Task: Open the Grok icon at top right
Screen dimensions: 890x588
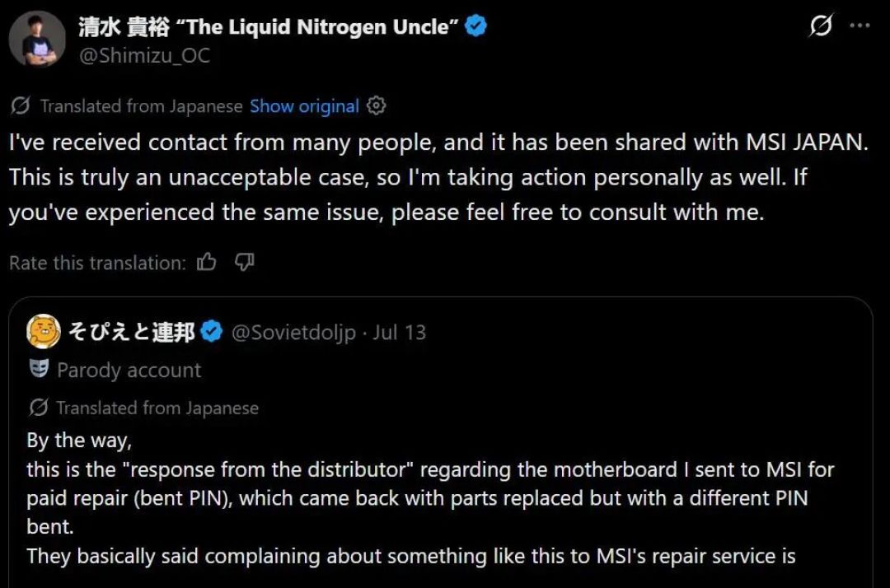Action: click(x=821, y=25)
